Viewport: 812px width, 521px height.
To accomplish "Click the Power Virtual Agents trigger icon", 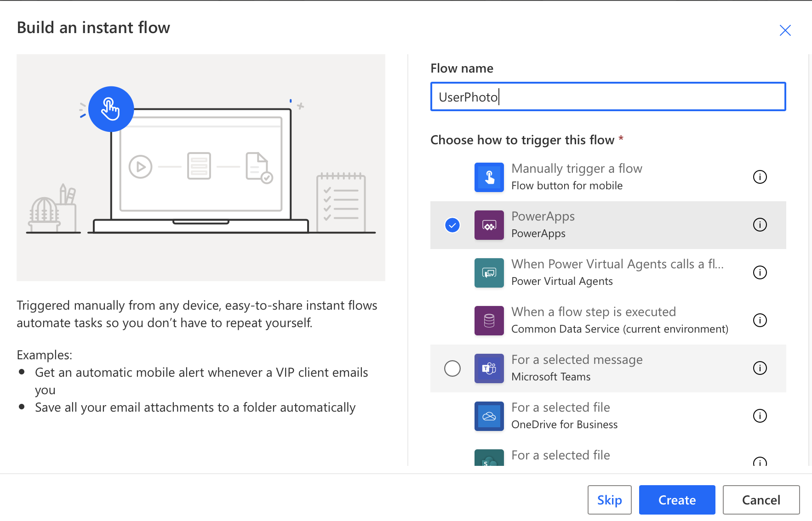I will pos(489,273).
